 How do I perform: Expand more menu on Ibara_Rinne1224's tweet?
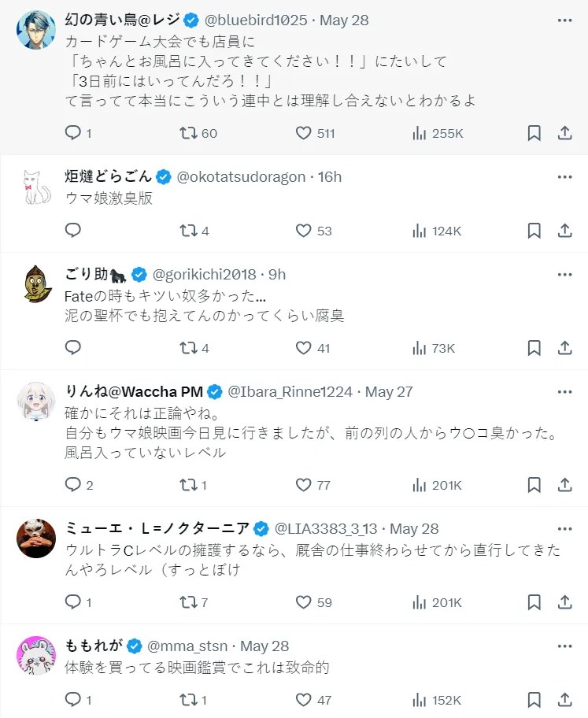(x=564, y=391)
